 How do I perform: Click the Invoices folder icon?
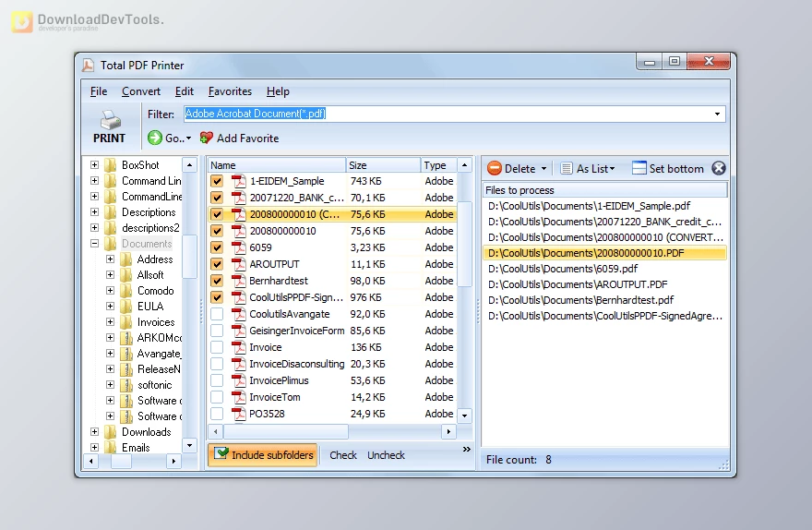125,322
